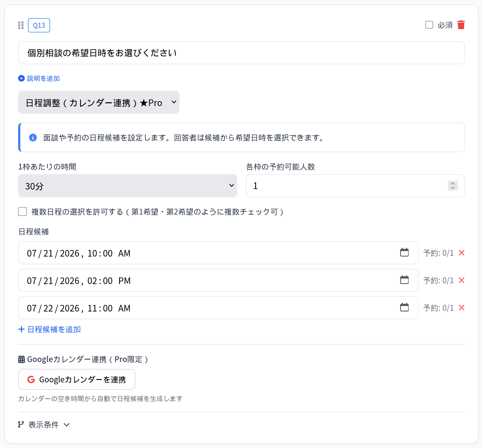Focus the 各枠の予約可能人数 number field
483x448 pixels.
click(x=355, y=186)
